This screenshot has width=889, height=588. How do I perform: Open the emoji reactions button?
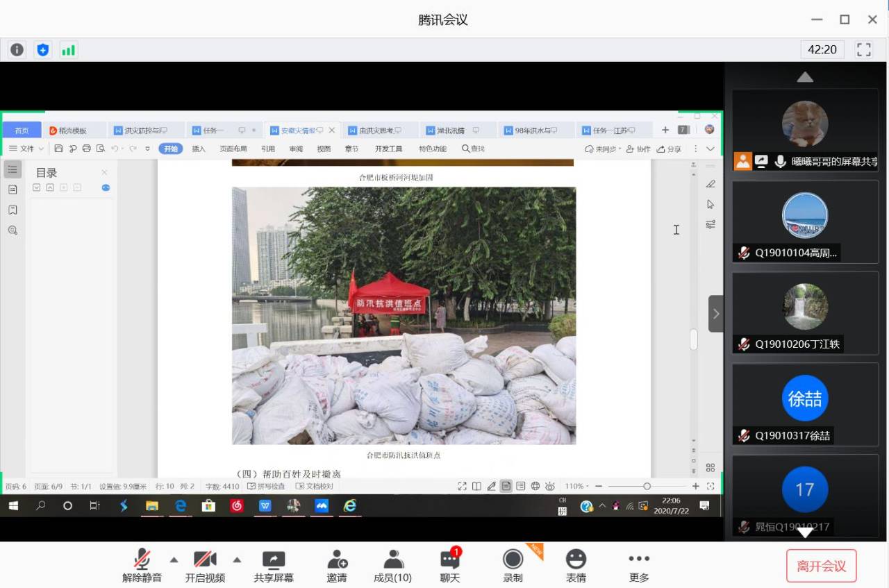(576, 566)
